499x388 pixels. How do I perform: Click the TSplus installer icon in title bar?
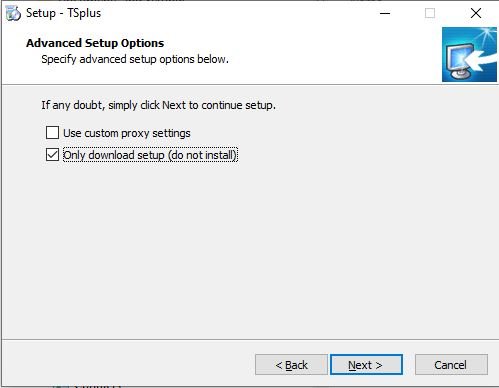[x=14, y=13]
